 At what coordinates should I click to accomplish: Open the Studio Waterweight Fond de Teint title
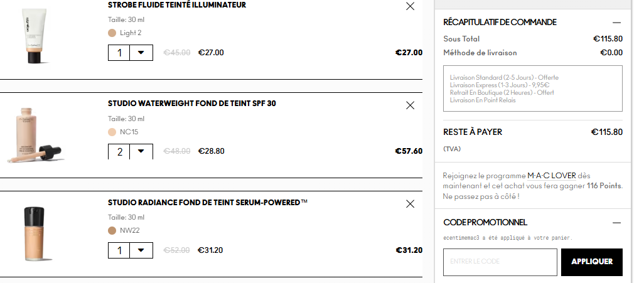tap(191, 104)
